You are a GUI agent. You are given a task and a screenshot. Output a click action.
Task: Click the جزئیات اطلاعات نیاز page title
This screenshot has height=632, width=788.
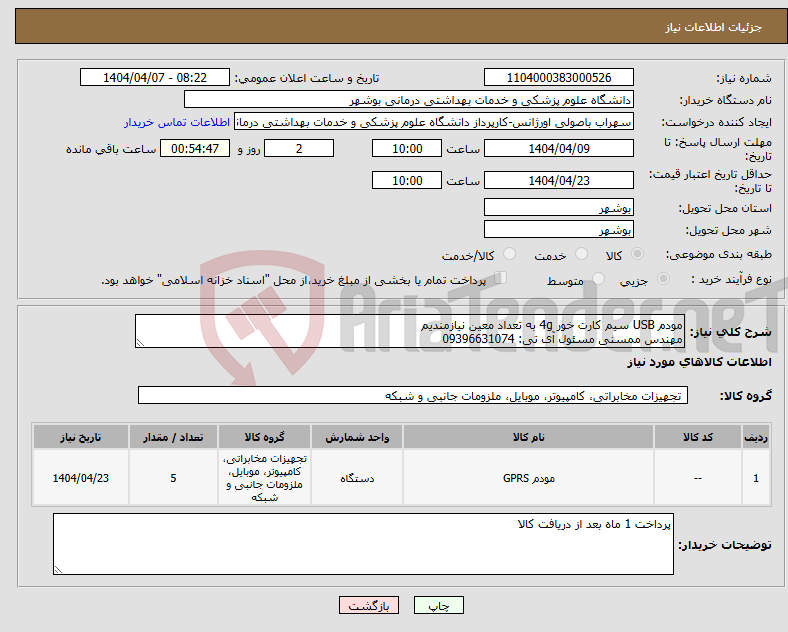click(713, 27)
